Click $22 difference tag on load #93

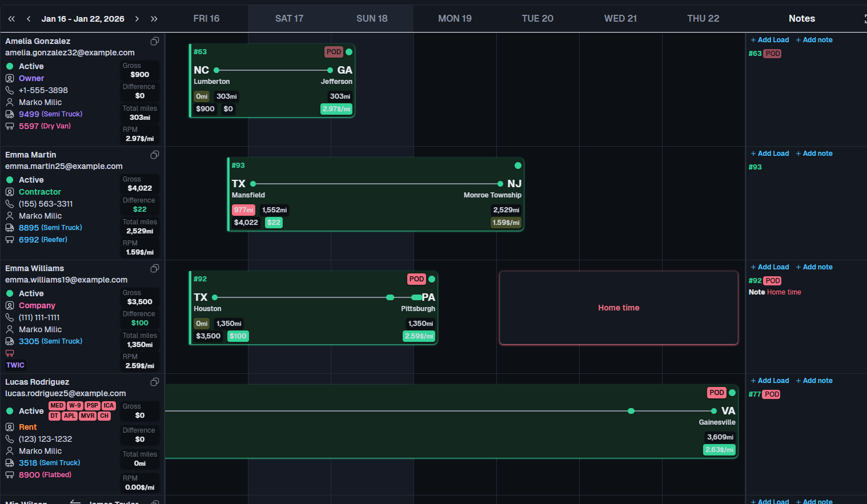[274, 223]
